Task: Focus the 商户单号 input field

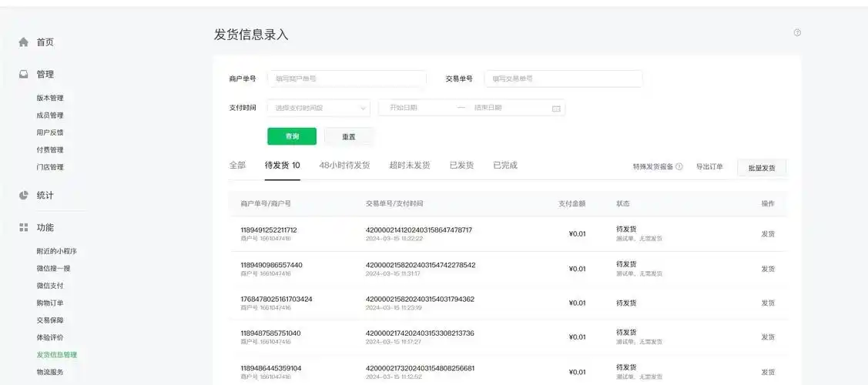Action: click(x=347, y=79)
